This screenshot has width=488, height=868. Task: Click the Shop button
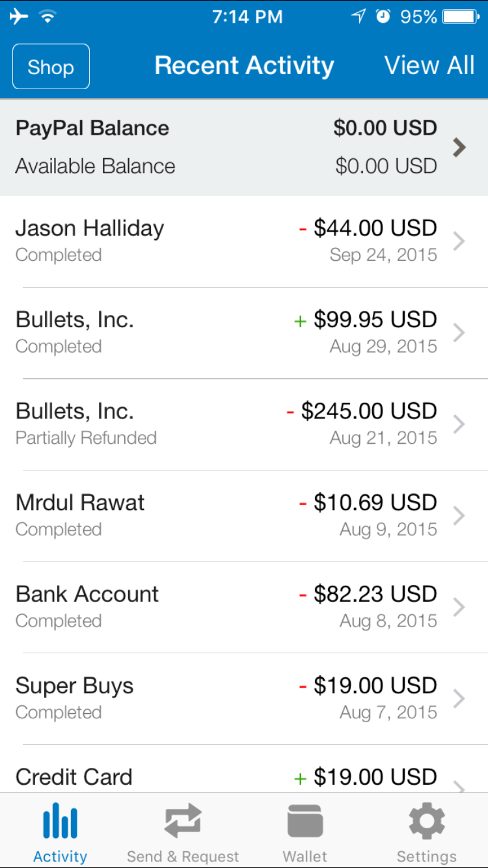pyautogui.click(x=51, y=66)
